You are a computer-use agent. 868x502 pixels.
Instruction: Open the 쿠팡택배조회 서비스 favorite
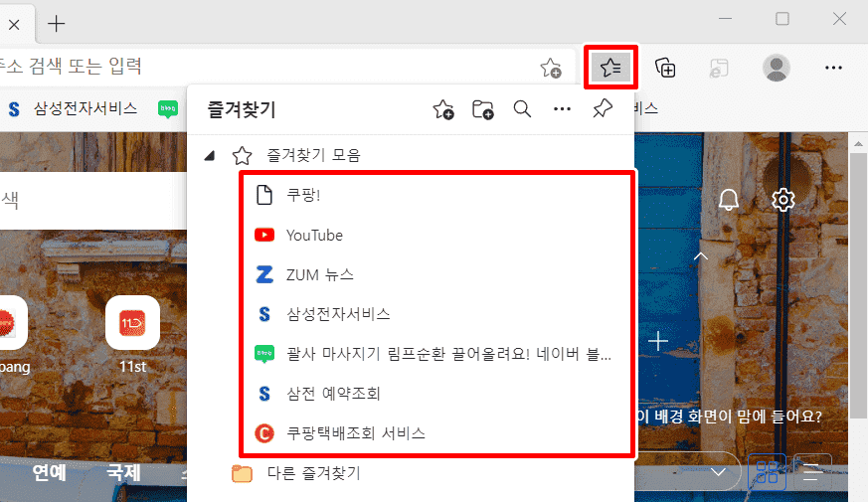[437, 432]
